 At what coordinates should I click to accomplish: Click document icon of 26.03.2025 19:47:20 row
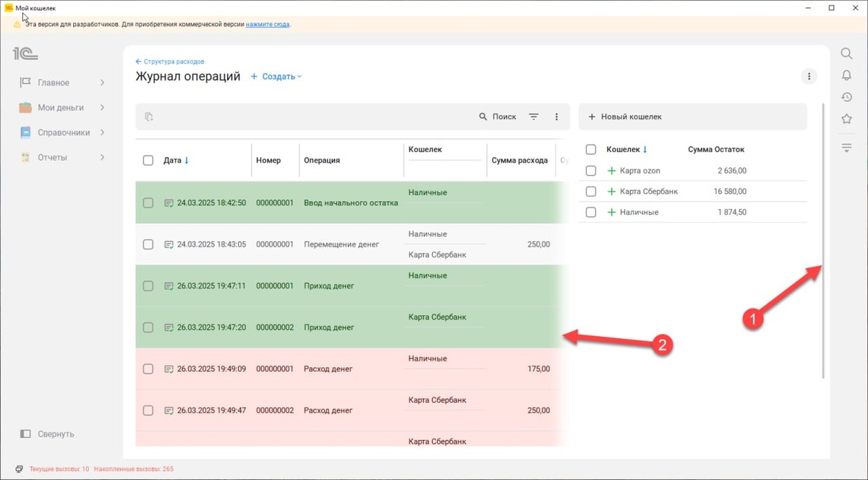coord(169,327)
